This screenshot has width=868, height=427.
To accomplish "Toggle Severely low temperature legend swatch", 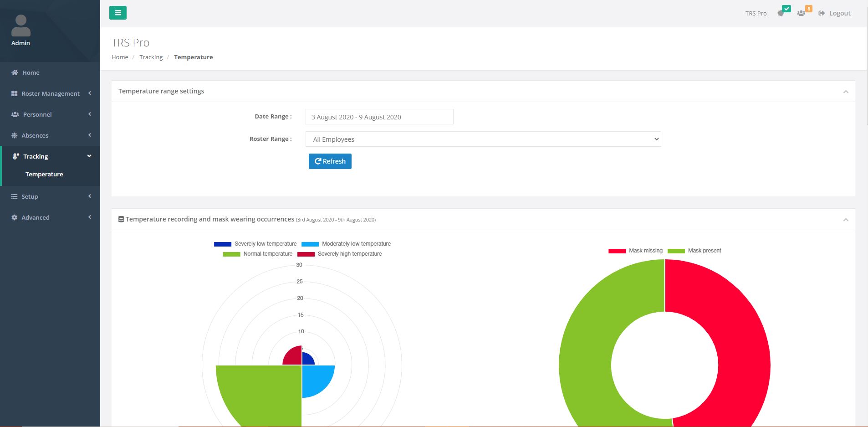I will pyautogui.click(x=223, y=244).
